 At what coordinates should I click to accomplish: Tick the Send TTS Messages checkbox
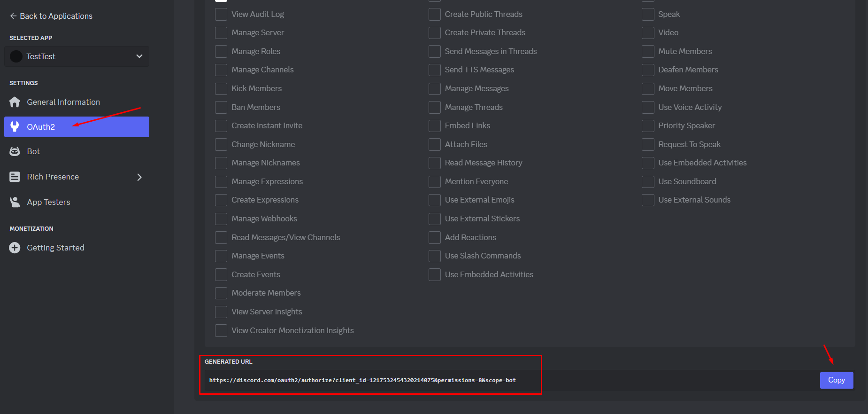(x=435, y=70)
